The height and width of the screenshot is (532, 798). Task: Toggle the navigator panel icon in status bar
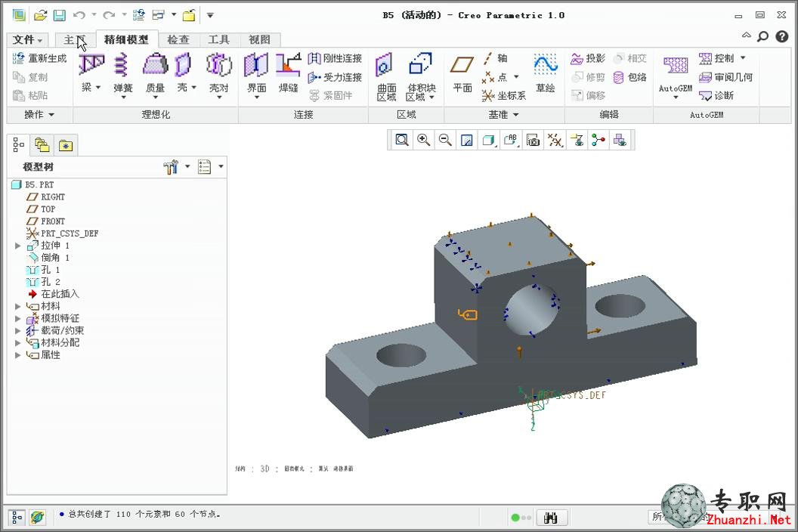(17, 517)
